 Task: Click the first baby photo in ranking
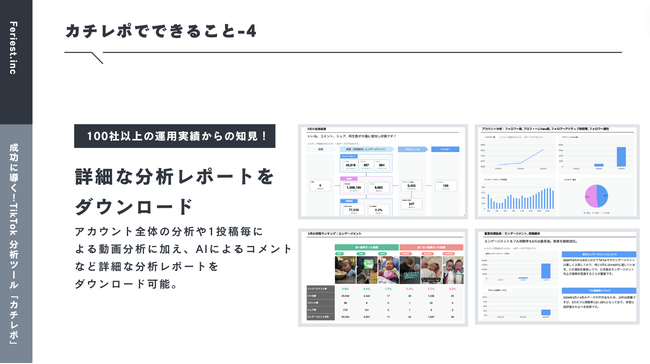click(x=345, y=270)
